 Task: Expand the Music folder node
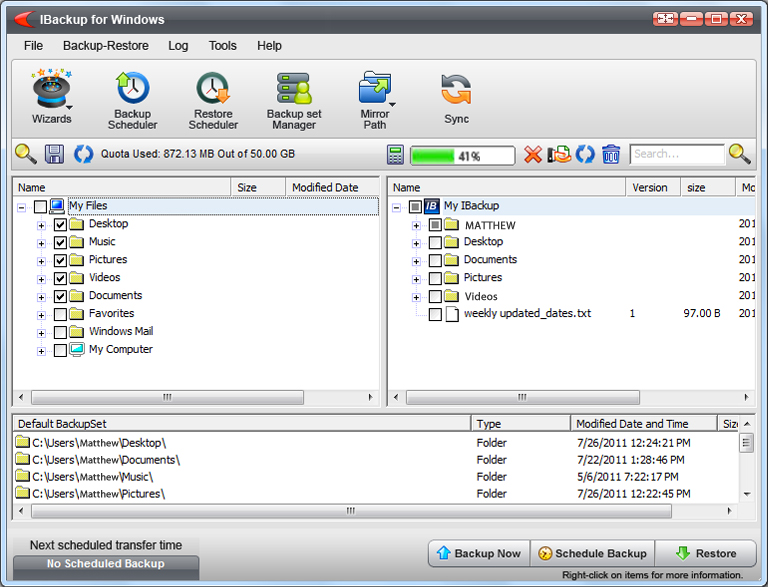point(41,244)
